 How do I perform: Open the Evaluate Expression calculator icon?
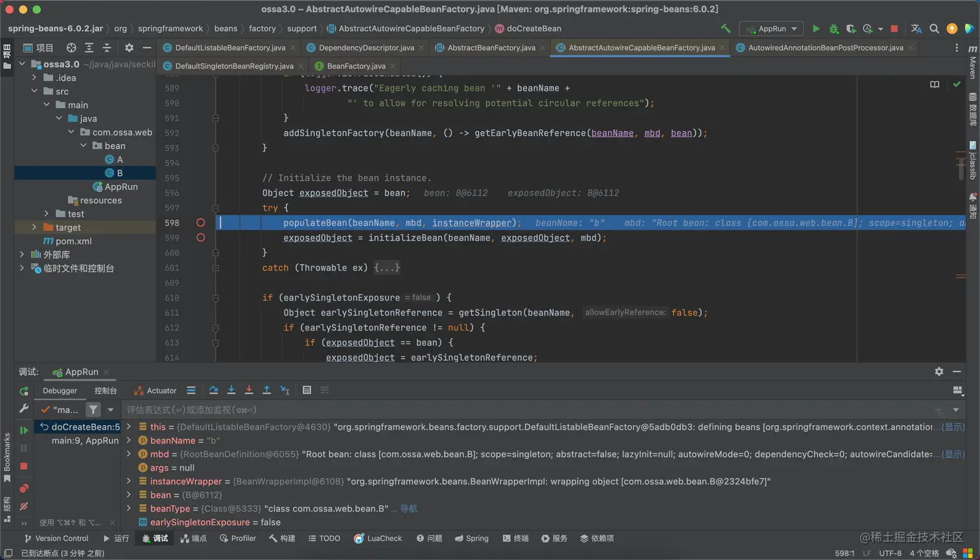click(307, 390)
